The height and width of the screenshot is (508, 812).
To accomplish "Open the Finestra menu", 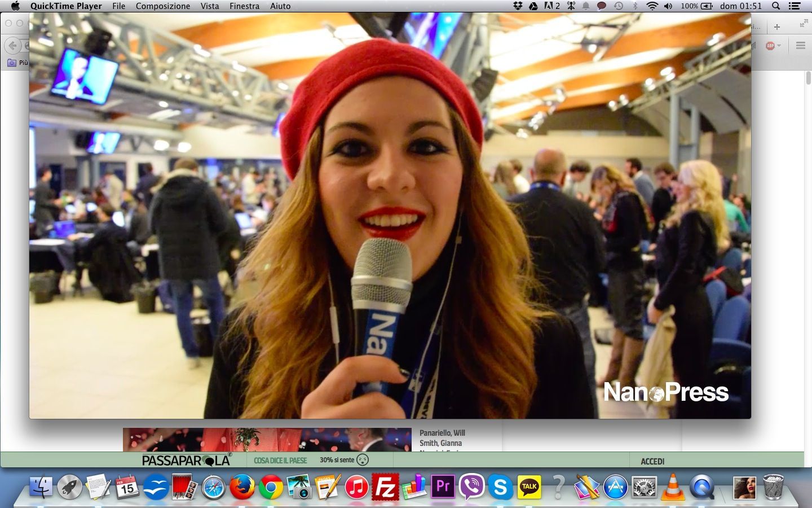I will coord(244,6).
